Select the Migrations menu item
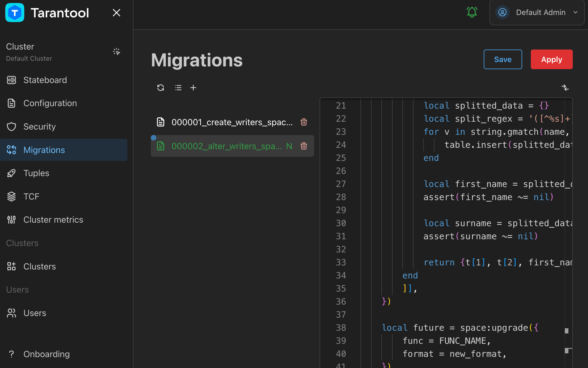Image resolution: width=588 pixels, height=368 pixels. [x=64, y=150]
